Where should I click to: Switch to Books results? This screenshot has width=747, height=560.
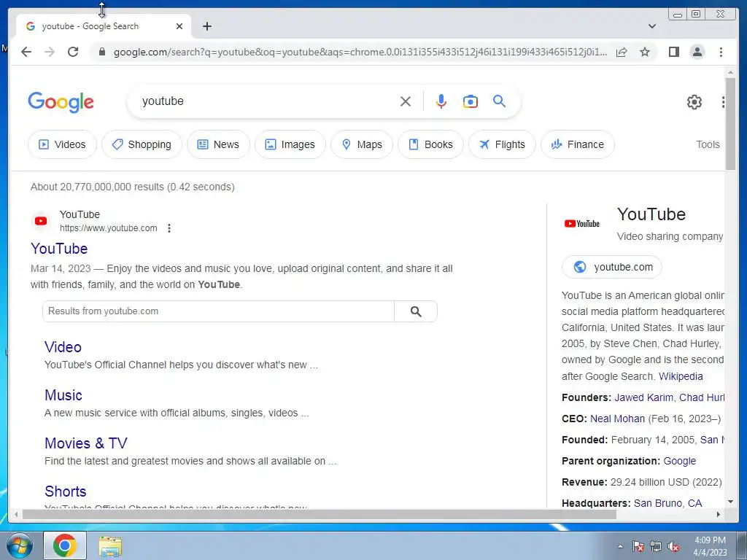point(430,144)
